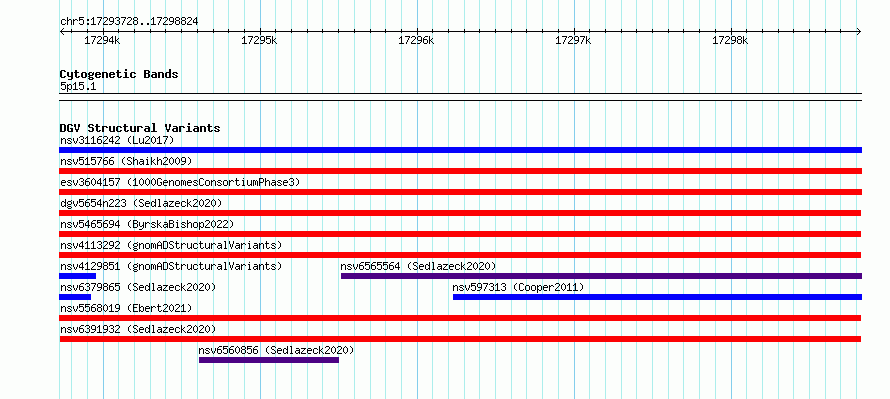890x399 pixels.
Task: Click the dgv5654n223 red variant bar
Action: pyautogui.click(x=460, y=213)
